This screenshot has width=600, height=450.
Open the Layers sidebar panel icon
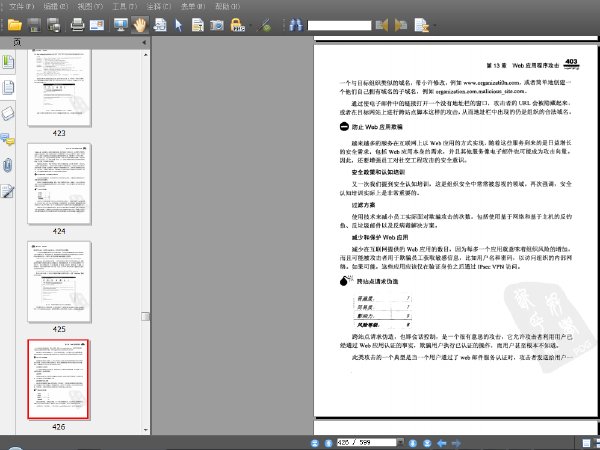(x=8, y=113)
